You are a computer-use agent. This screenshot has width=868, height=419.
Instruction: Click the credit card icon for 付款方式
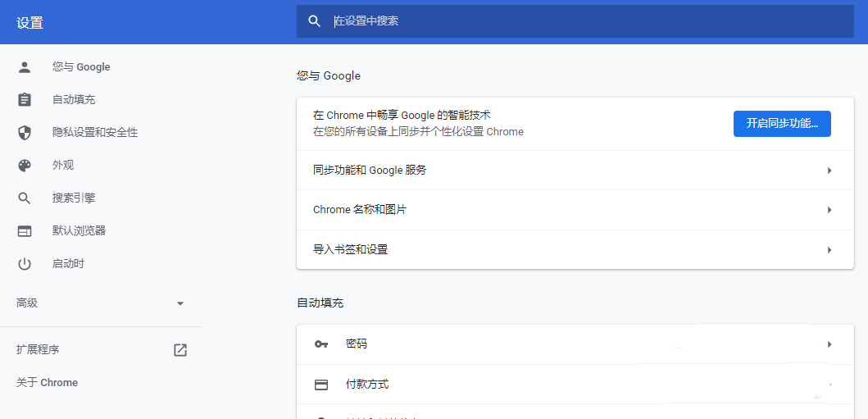point(321,385)
